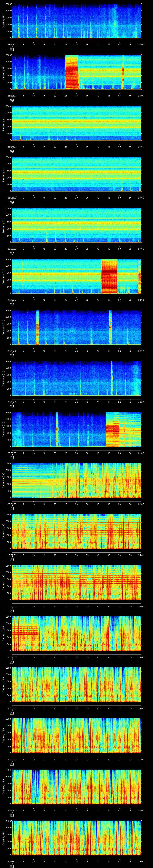153x868 pixels.
Task: View the spectrogram panel starting at 23:37:00
Action: point(77,787)
